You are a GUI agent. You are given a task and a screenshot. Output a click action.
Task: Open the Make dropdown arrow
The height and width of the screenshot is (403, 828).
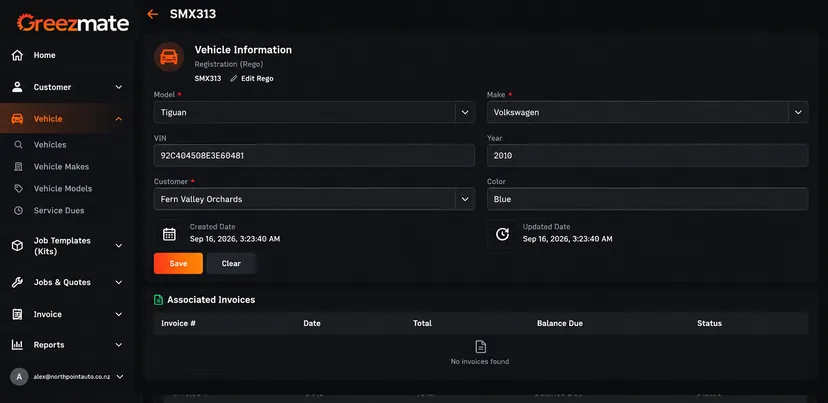click(798, 113)
